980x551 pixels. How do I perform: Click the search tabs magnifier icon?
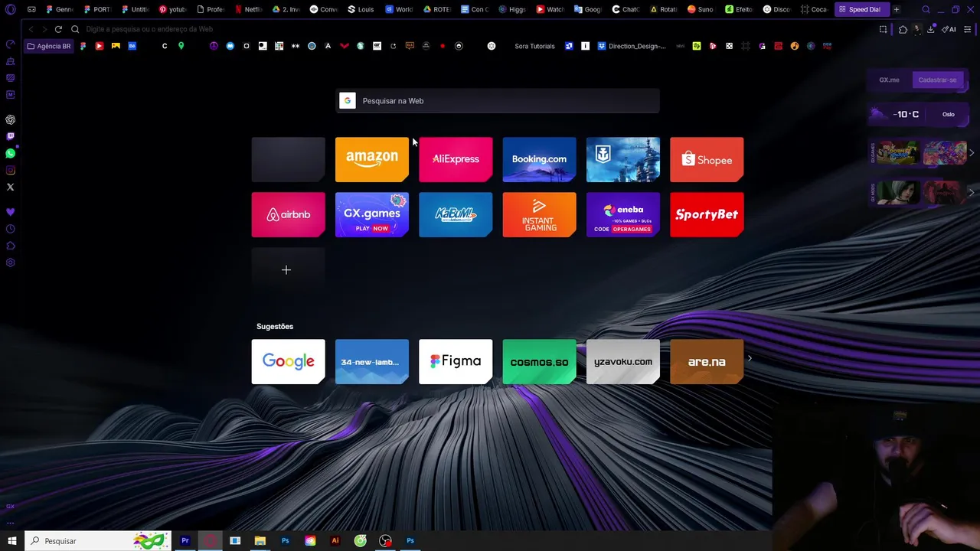pyautogui.click(x=926, y=10)
